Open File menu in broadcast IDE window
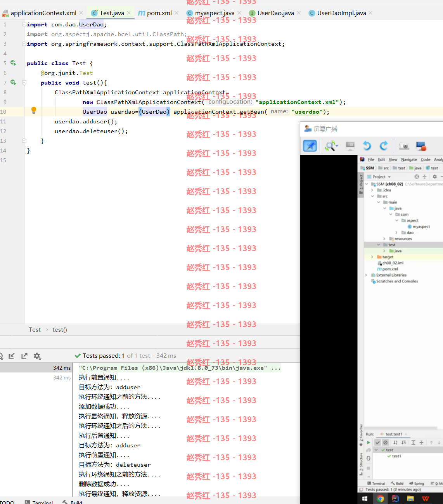Screen dimensions: 443x504 (371, 159)
